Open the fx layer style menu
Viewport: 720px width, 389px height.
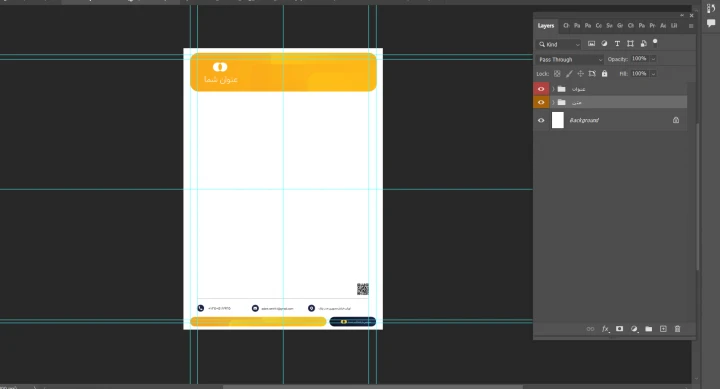[605, 329]
